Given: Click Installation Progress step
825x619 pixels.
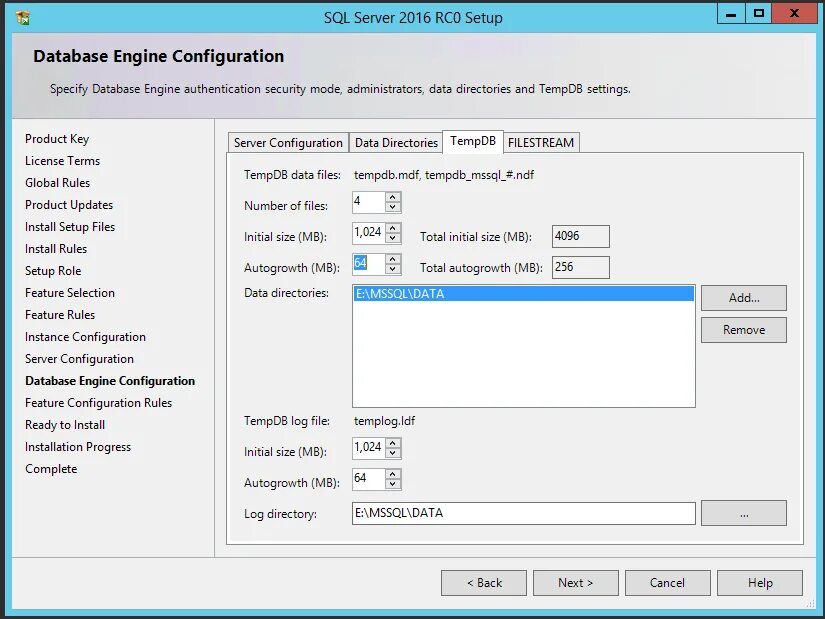Looking at the screenshot, I should click(x=78, y=447).
